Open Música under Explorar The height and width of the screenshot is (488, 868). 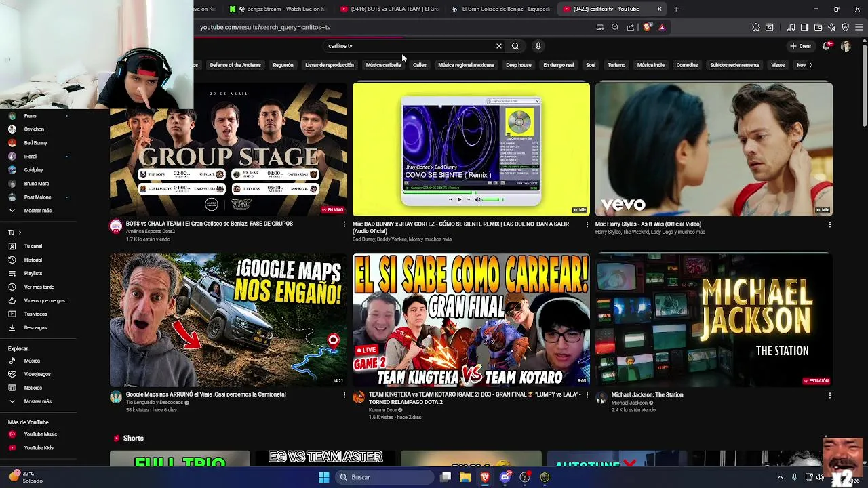[32, 361]
